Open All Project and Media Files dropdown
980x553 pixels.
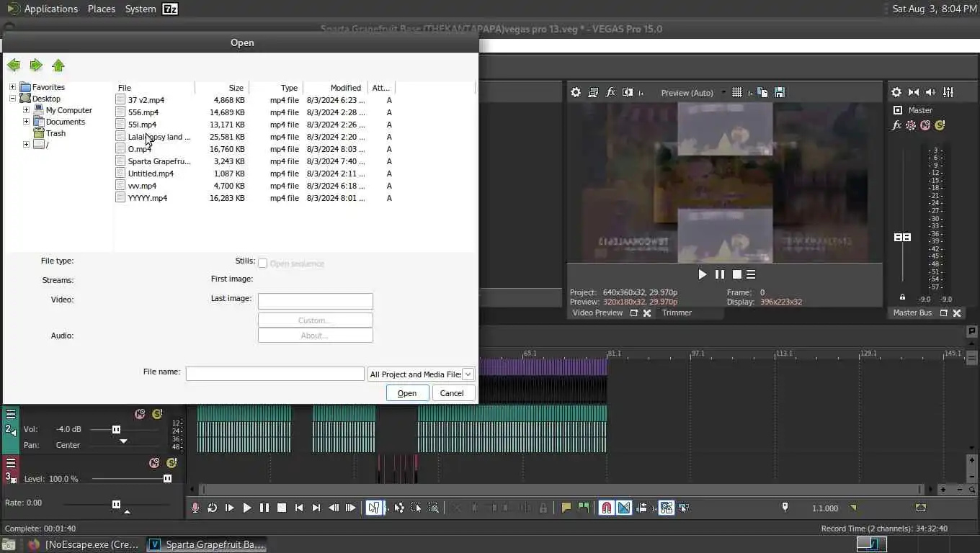420,374
